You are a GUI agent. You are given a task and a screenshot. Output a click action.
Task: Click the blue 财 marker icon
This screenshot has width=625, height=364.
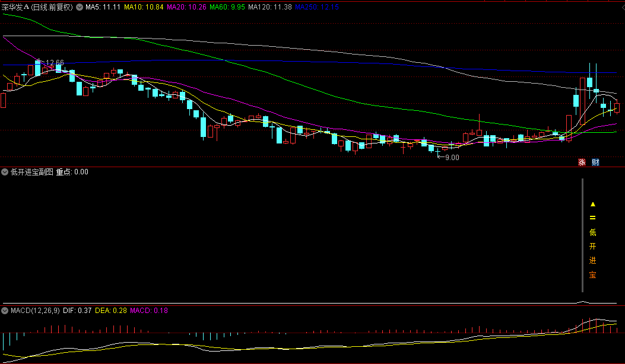595,162
